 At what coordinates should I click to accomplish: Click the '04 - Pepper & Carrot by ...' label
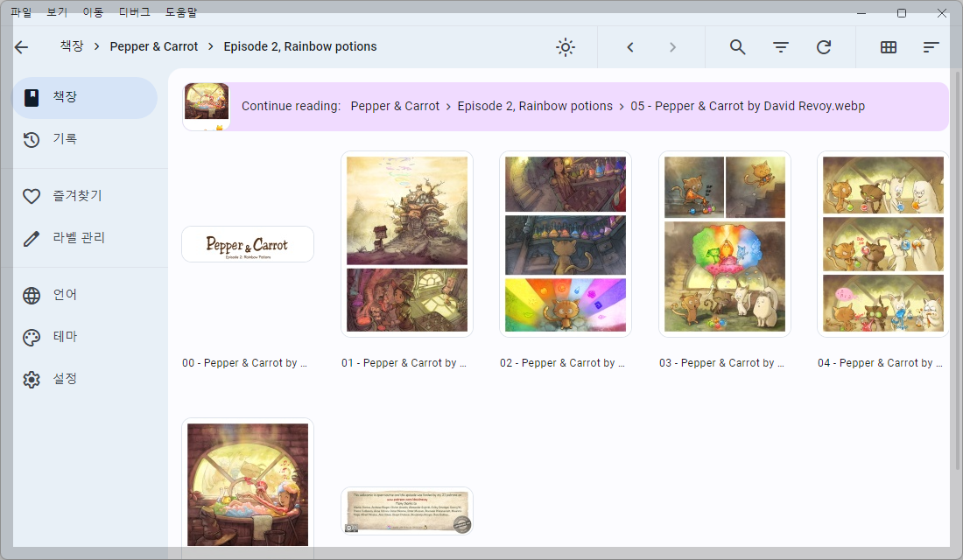tap(880, 363)
